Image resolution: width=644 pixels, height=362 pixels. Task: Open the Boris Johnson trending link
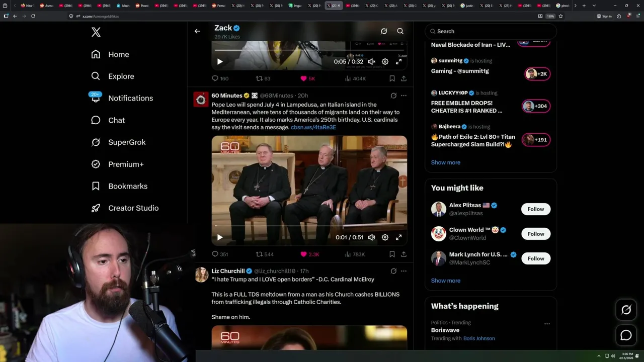coord(479,338)
